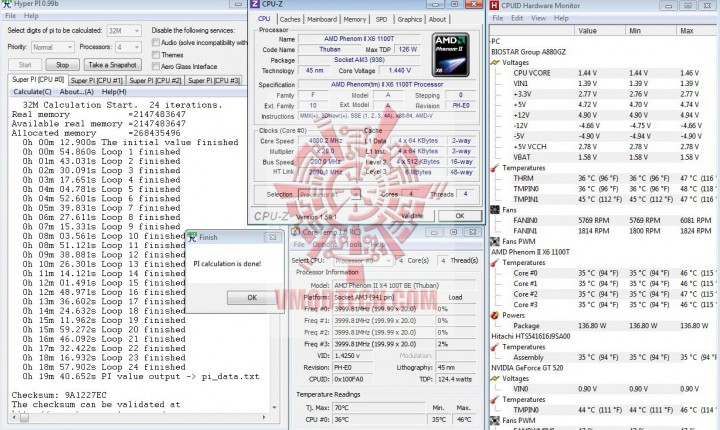
Task: Click the Validate button in CPU-Z
Action: (412, 215)
